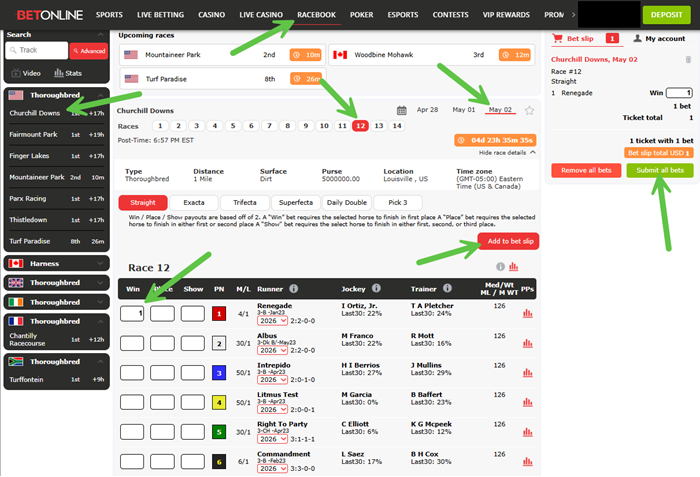The image size is (700, 477).
Task: Click Add to bet slip button
Action: click(x=508, y=241)
